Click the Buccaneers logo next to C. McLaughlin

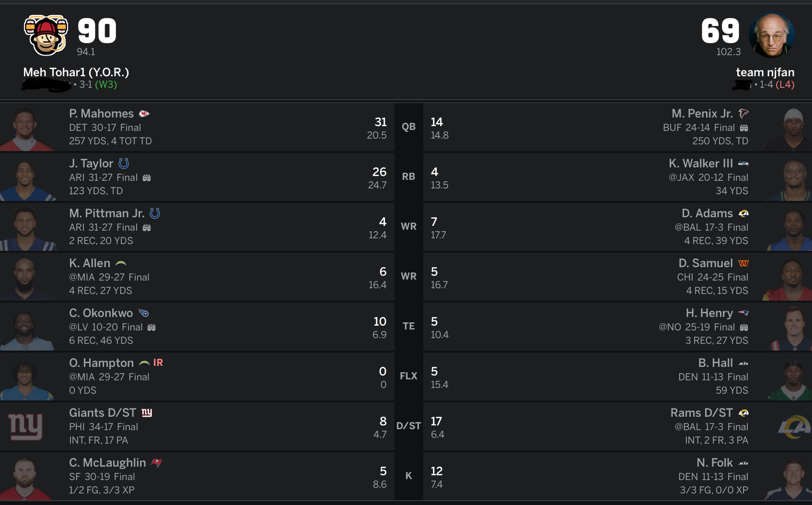156,463
